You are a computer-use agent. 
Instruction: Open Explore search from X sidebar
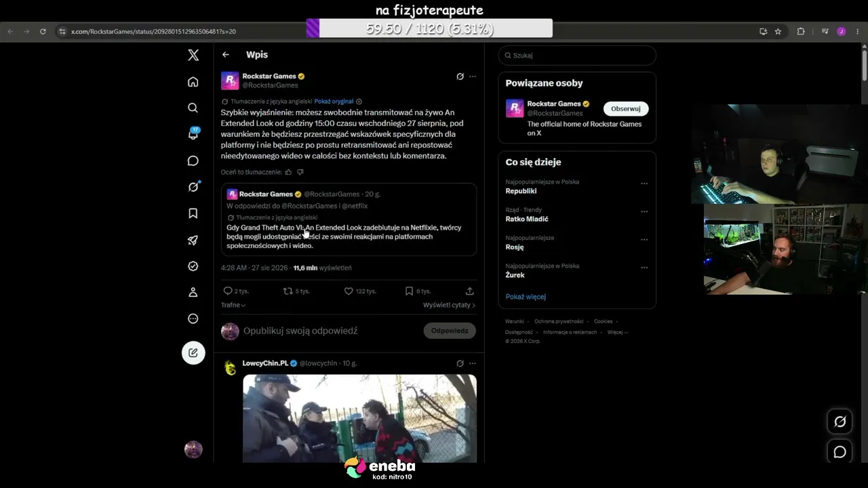[x=193, y=108]
